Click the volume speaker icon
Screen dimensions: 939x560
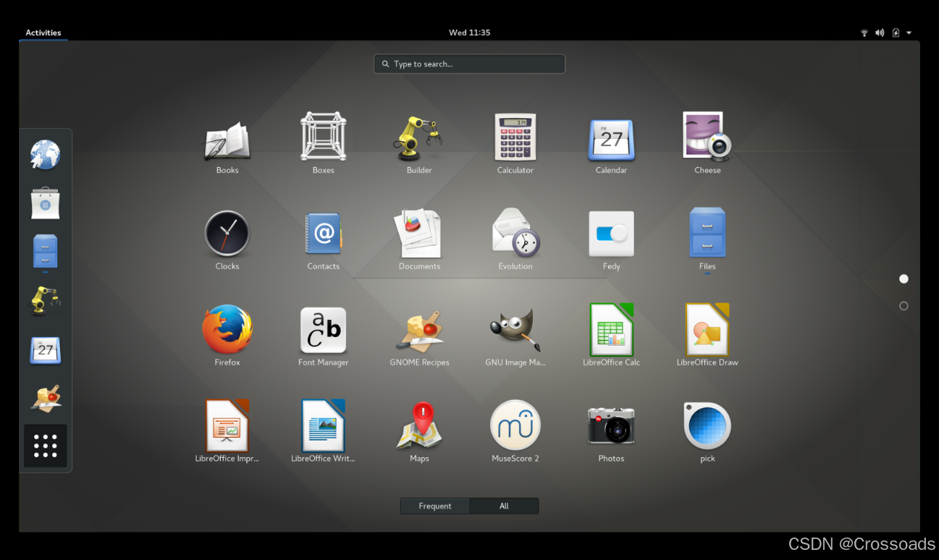tap(880, 33)
